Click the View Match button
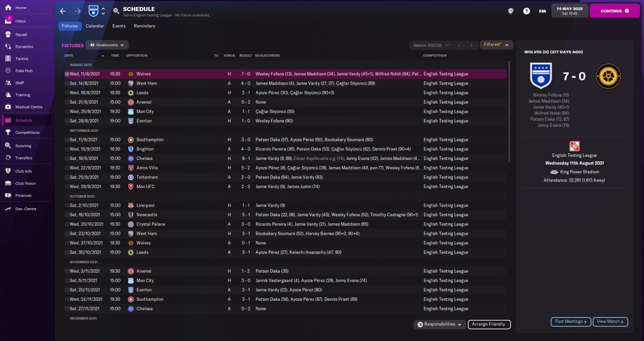The height and width of the screenshot is (341, 644). [x=610, y=321]
